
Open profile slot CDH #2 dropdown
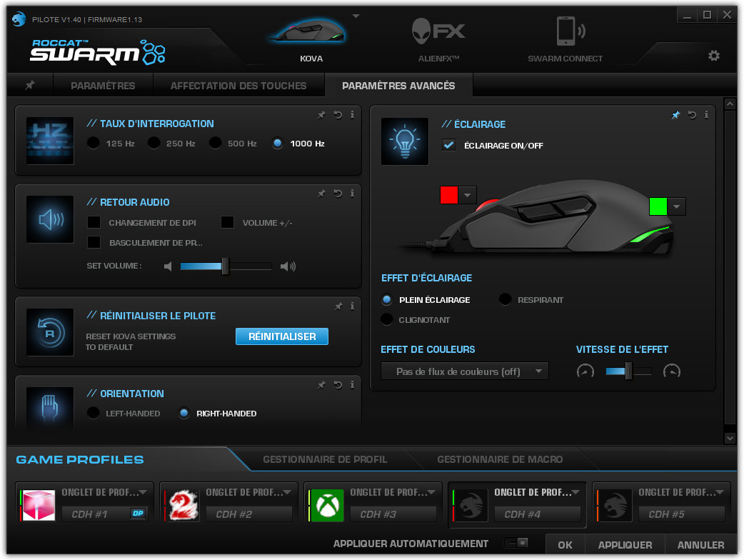pos(287,492)
